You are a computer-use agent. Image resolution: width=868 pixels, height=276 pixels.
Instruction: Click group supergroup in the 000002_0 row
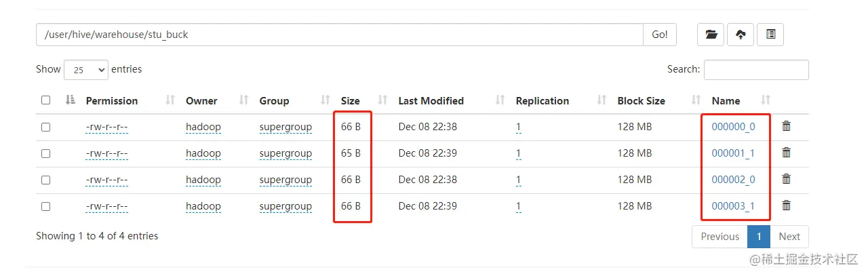(x=285, y=180)
